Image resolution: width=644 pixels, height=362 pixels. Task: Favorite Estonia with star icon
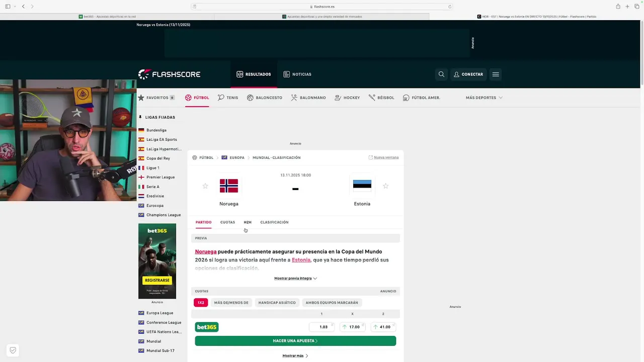coord(385,186)
